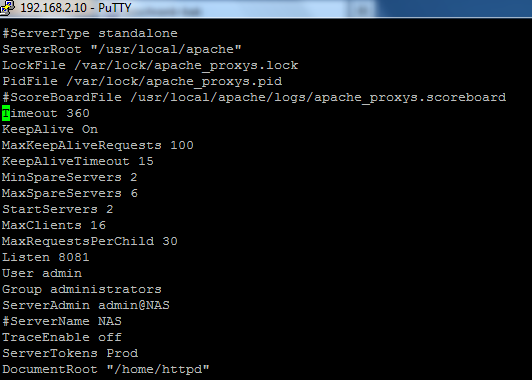Click the MaxClients 16 line
The width and height of the screenshot is (532, 380).
pyautogui.click(x=54, y=225)
